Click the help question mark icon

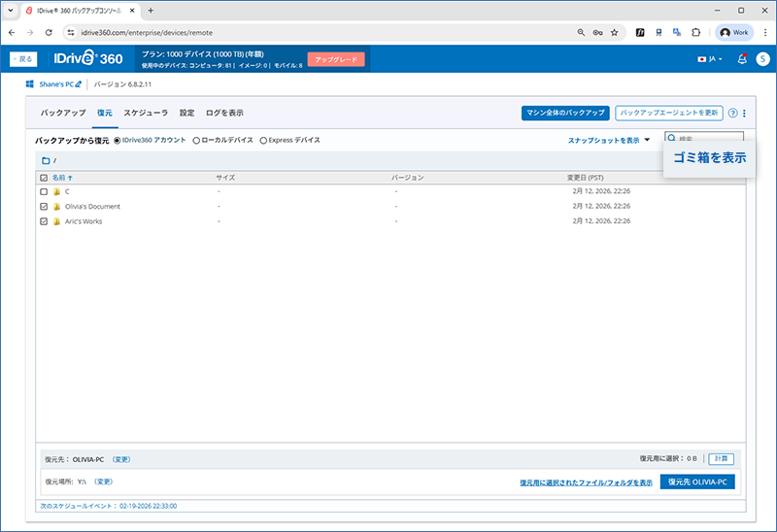pyautogui.click(x=732, y=113)
